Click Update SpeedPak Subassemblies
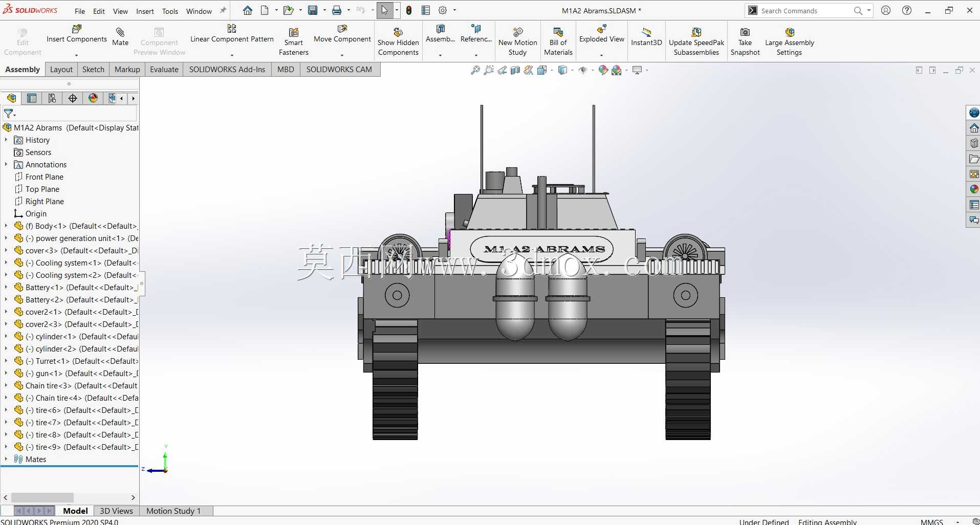980x525 pixels. pyautogui.click(x=696, y=42)
